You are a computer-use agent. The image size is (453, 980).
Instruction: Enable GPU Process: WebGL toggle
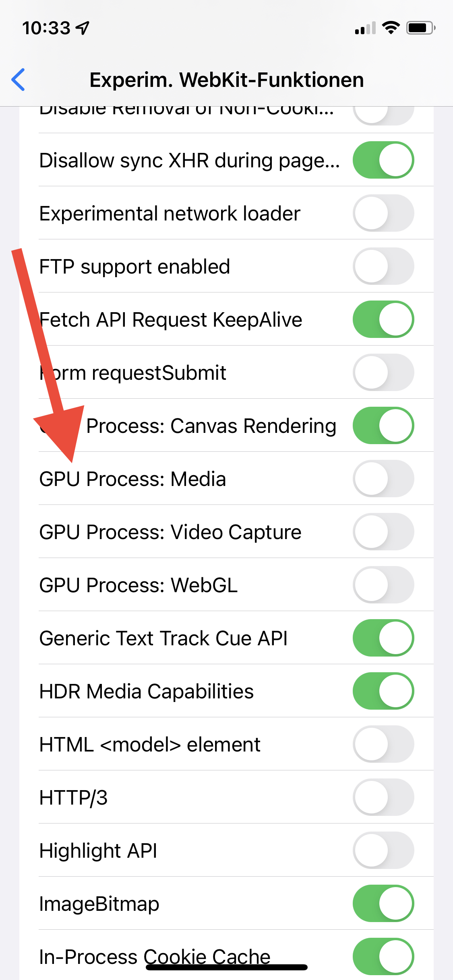click(383, 585)
